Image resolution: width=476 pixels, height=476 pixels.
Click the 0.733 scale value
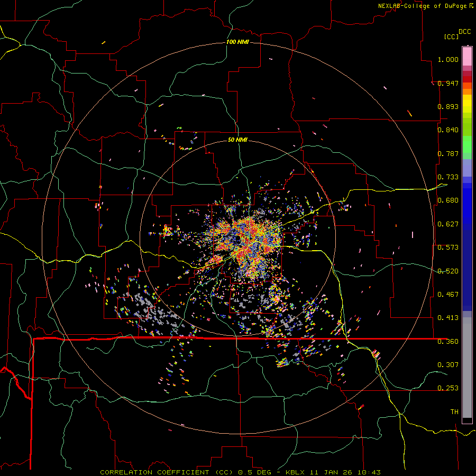click(x=448, y=177)
